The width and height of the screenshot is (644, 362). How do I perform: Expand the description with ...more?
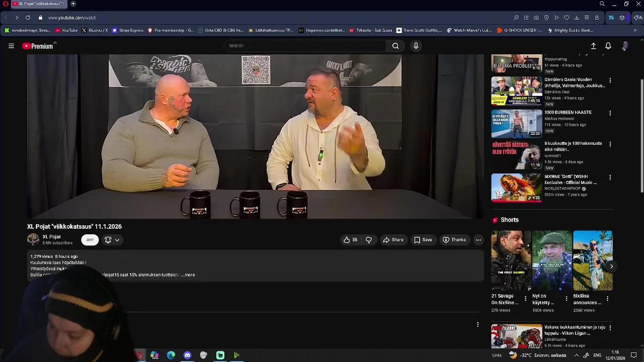click(x=189, y=275)
